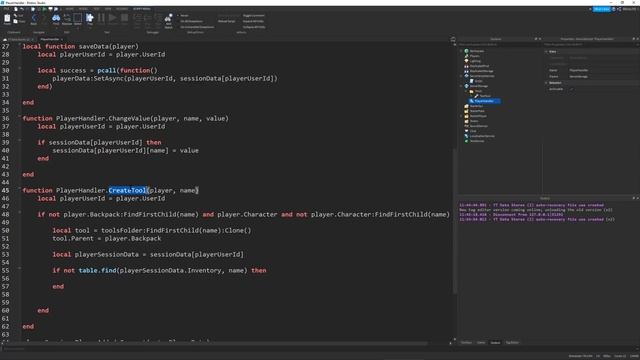
Task: Open the FILE menu
Action: click(6, 9)
